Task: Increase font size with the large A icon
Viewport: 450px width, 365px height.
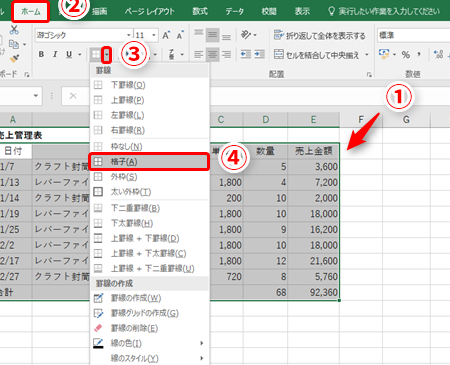Action: tap(166, 35)
